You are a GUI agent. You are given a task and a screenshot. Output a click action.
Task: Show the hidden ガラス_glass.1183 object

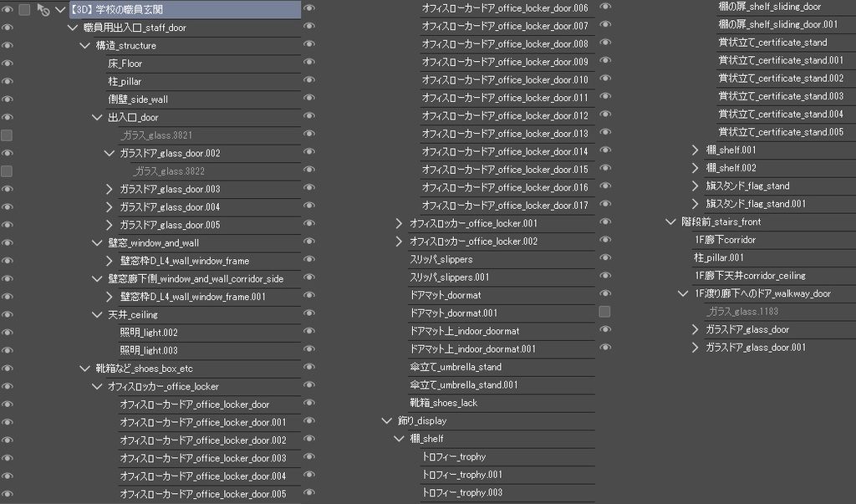pos(605,311)
